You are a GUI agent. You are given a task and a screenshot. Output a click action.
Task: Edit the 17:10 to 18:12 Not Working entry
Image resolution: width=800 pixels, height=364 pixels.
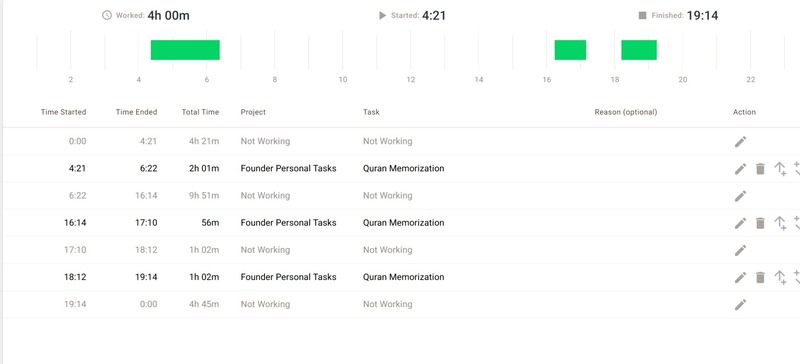(x=740, y=250)
